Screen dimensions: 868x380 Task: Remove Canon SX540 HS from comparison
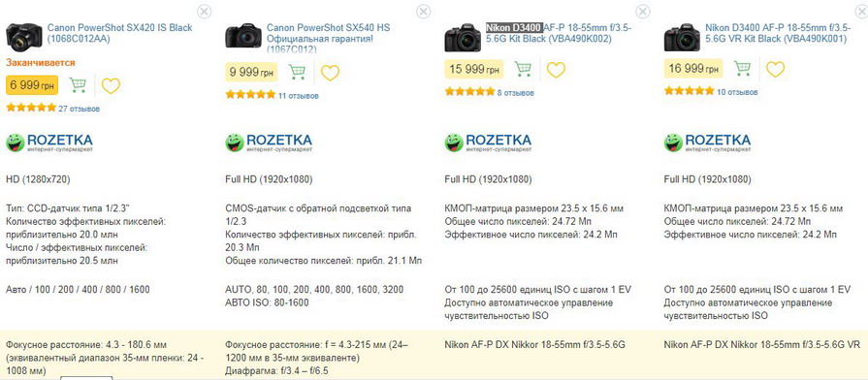tap(424, 11)
